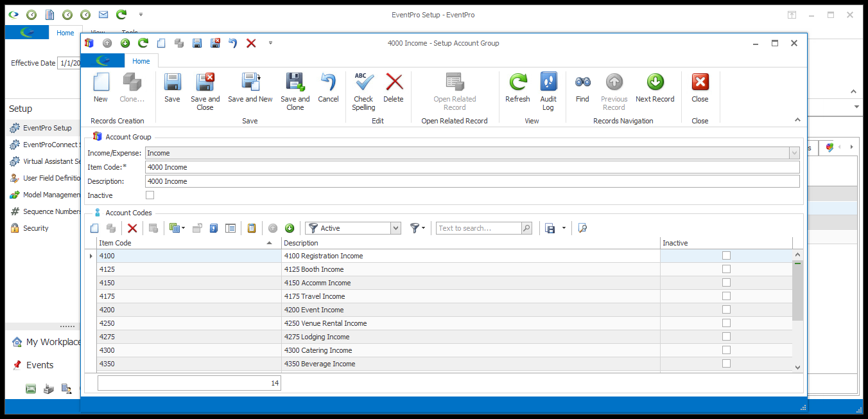The image size is (868, 419).
Task: Collapse the dialog ribbon with chevron
Action: [797, 120]
